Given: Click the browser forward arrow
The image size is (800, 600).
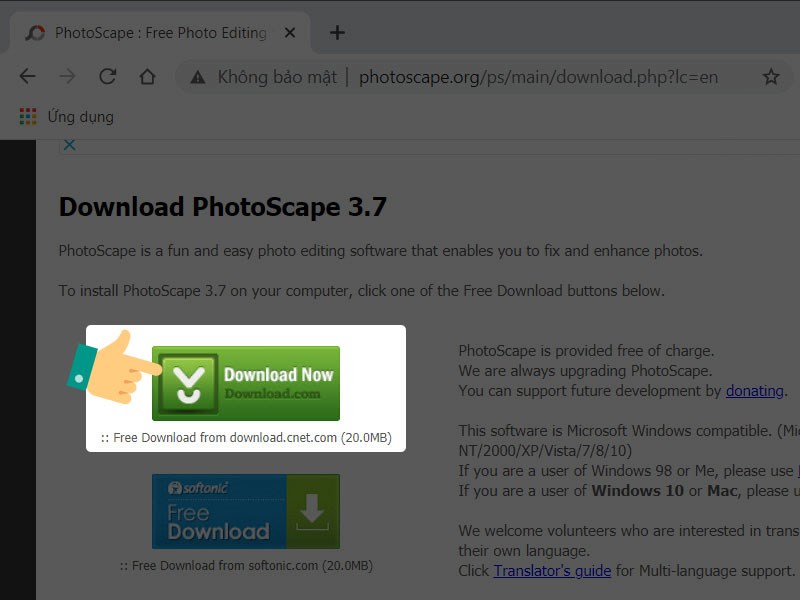Looking at the screenshot, I should coord(67,77).
